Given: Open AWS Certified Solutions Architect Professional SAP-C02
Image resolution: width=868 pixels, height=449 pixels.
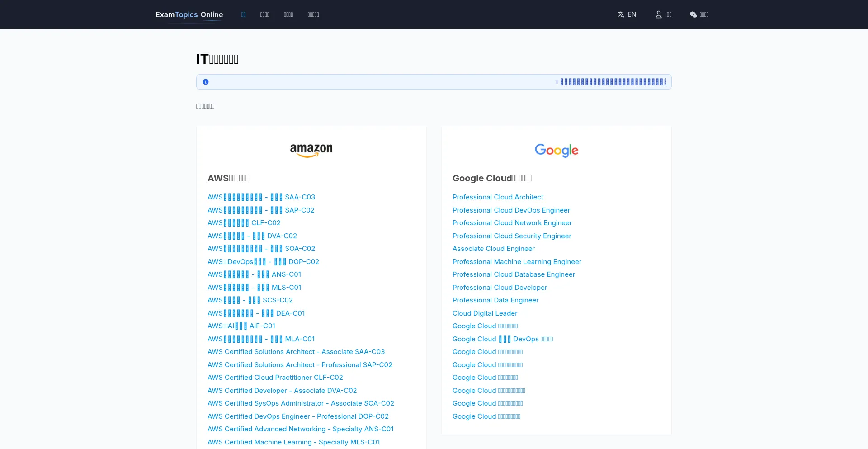Looking at the screenshot, I should click(300, 365).
